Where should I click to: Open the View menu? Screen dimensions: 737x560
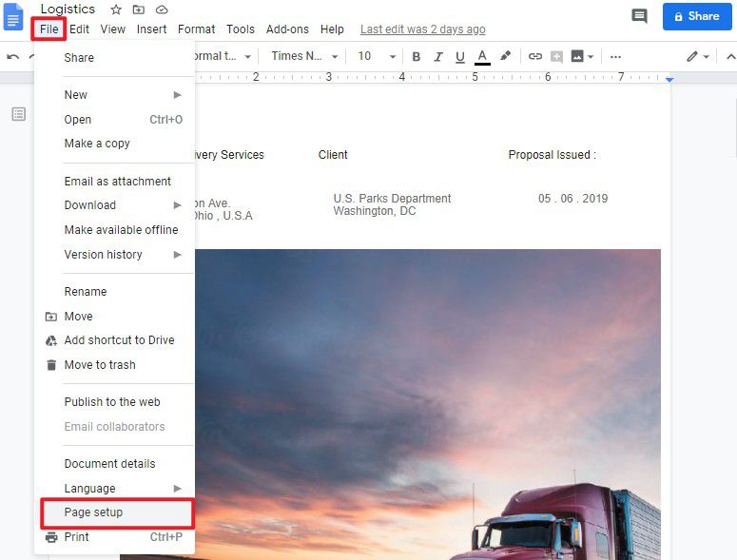tap(113, 29)
